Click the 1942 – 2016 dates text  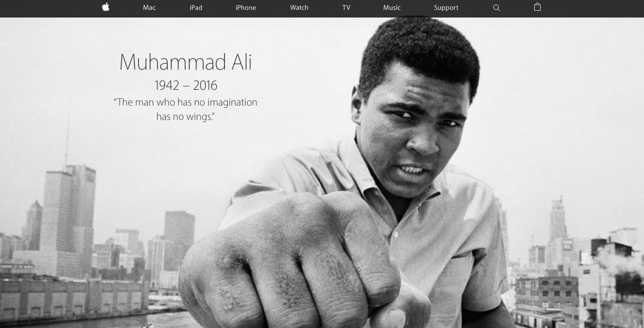(186, 85)
